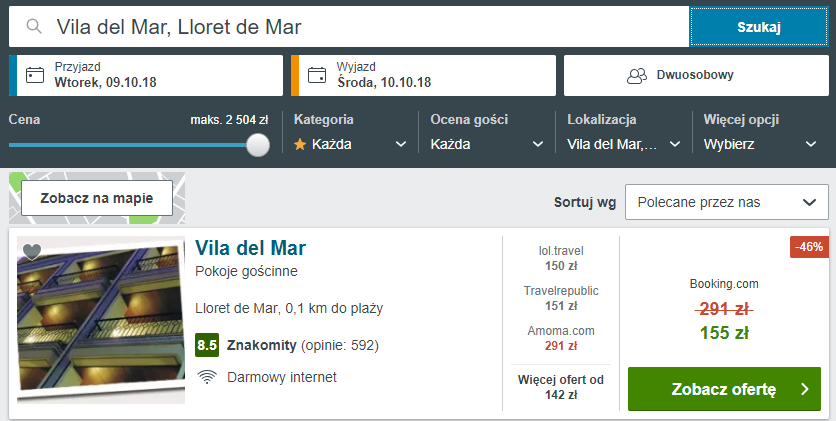The image size is (836, 421).
Task: Expand the Lokalizacja filter
Action: coord(623,144)
